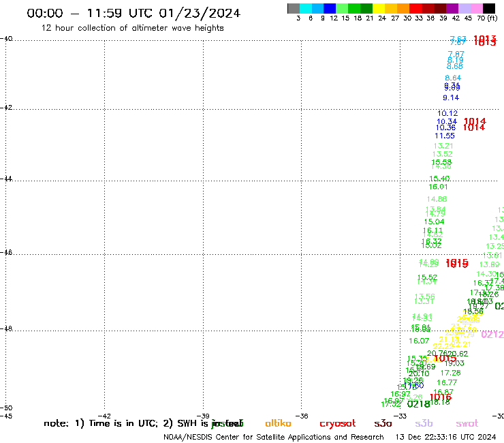This screenshot has width=504, height=443.
Task: Click the pink legend swatch
Action: 476,8
